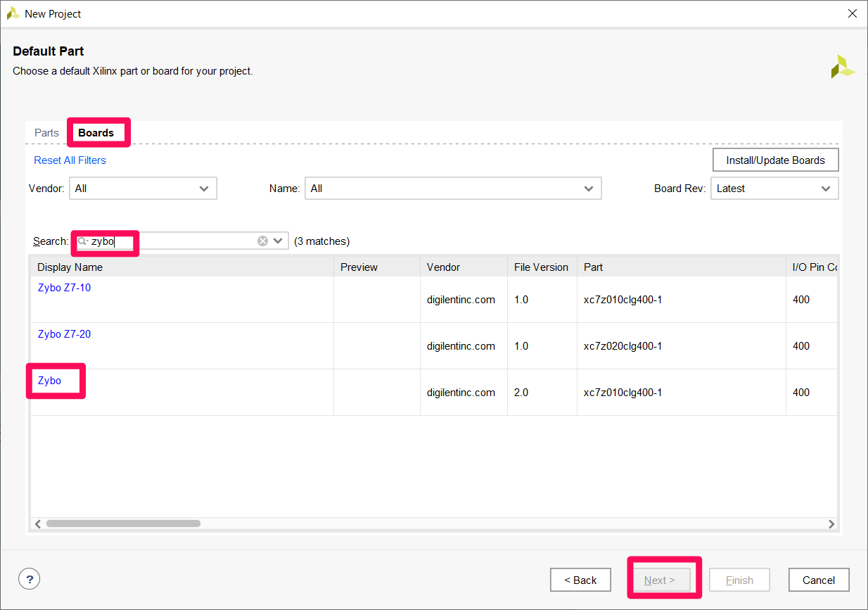Screen dimensions: 868x610
Task: Click the Install/Update Boards button
Action: [x=775, y=160]
